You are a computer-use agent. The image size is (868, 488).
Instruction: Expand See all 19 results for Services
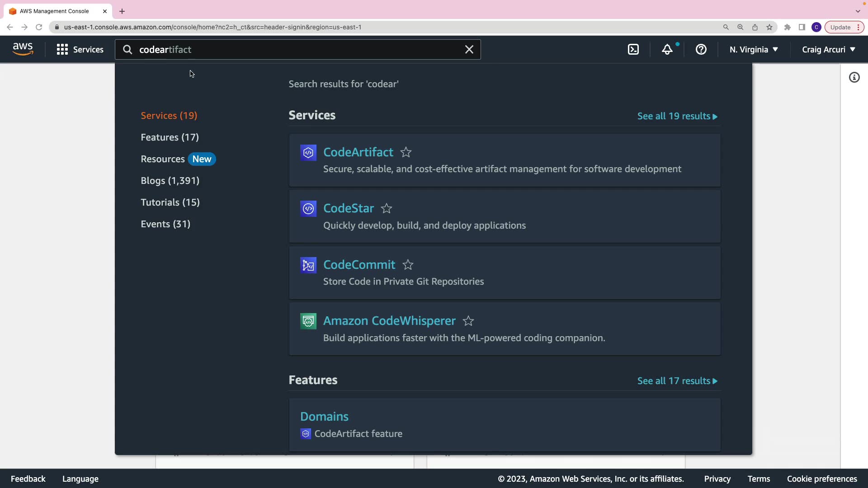(x=677, y=117)
